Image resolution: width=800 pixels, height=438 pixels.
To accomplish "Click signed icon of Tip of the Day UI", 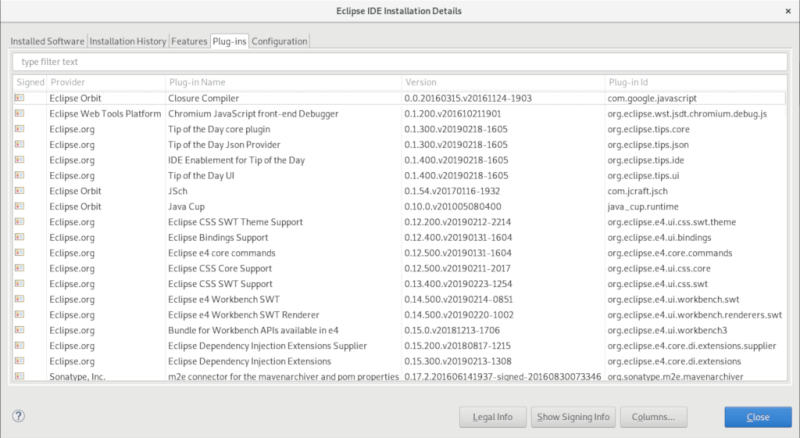I will [19, 175].
